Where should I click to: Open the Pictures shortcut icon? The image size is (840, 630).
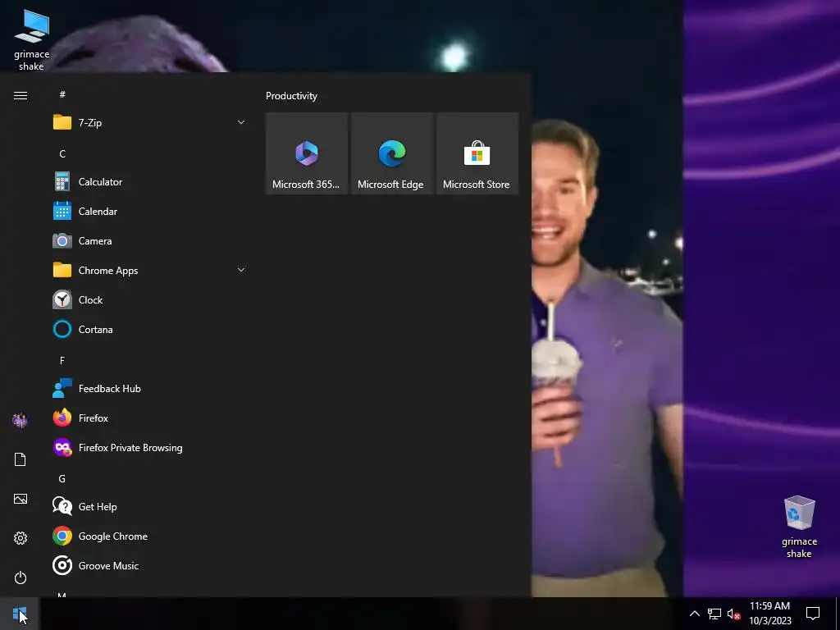(x=21, y=499)
